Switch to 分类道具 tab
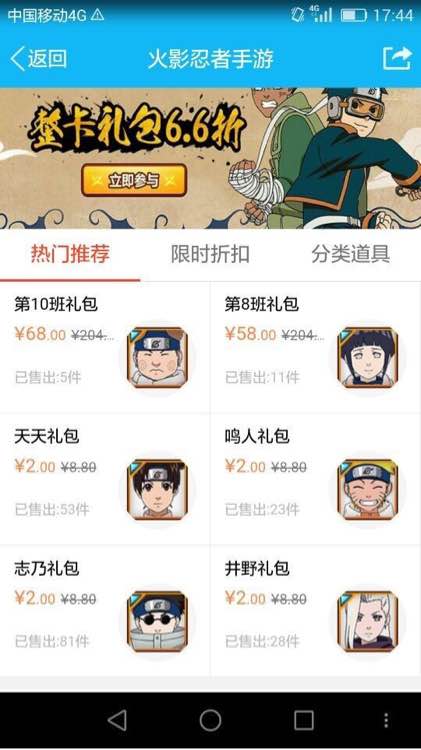The image size is (421, 750). click(351, 254)
